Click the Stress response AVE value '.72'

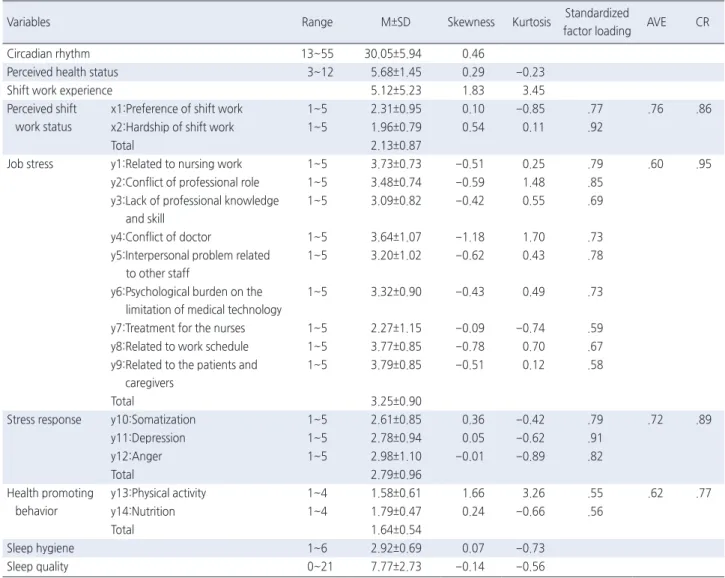click(x=656, y=419)
